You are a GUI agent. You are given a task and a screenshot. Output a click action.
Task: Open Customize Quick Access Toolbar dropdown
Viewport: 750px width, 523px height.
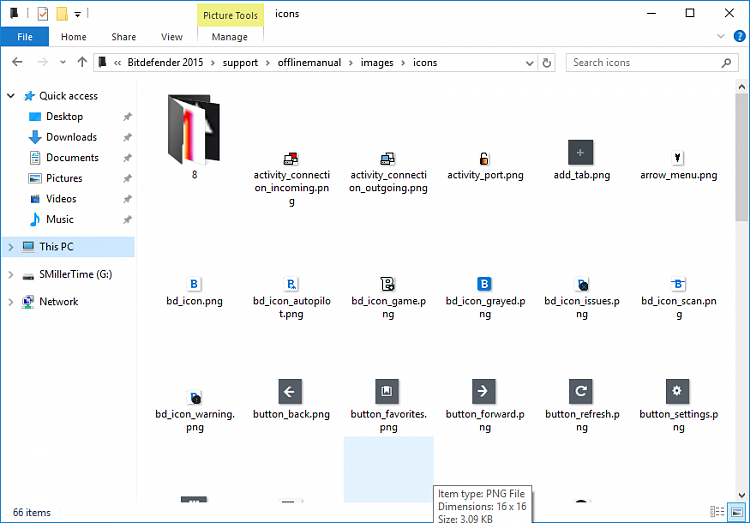coord(77,14)
